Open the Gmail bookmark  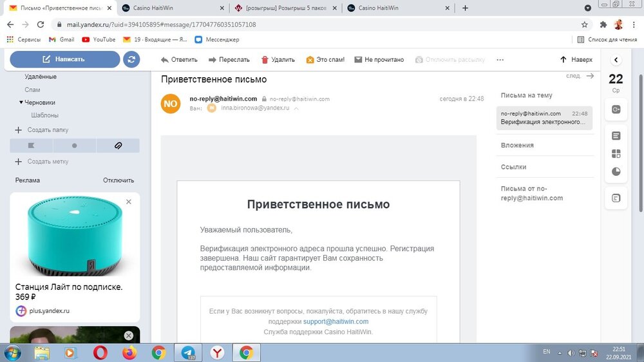[62, 39]
